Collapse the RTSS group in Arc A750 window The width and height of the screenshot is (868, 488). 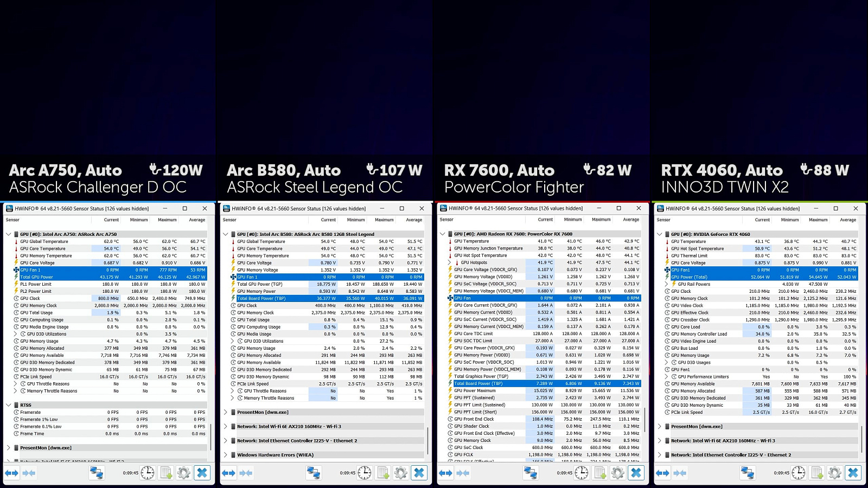tap(8, 405)
